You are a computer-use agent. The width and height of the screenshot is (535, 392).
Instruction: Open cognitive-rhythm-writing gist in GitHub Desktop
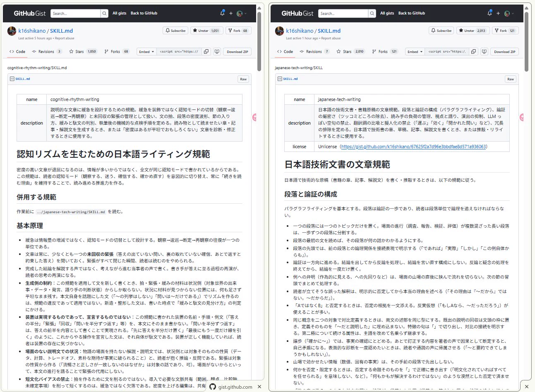pyautogui.click(x=217, y=52)
